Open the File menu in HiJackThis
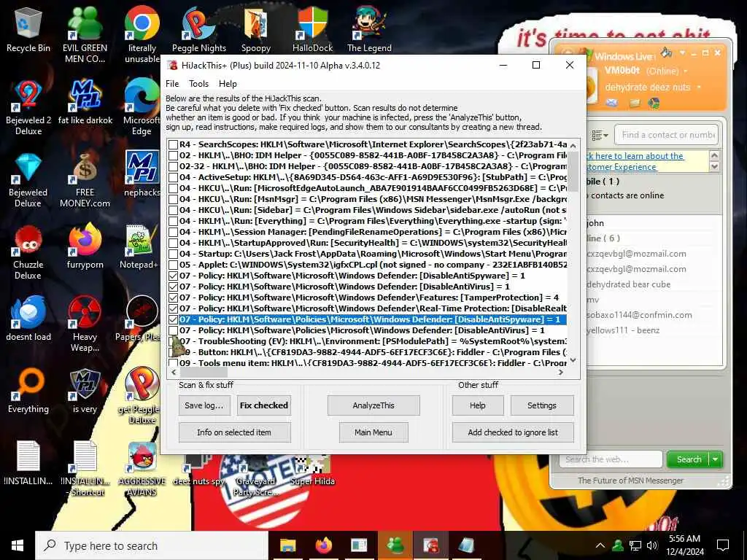The width and height of the screenshot is (747, 560). tap(172, 84)
